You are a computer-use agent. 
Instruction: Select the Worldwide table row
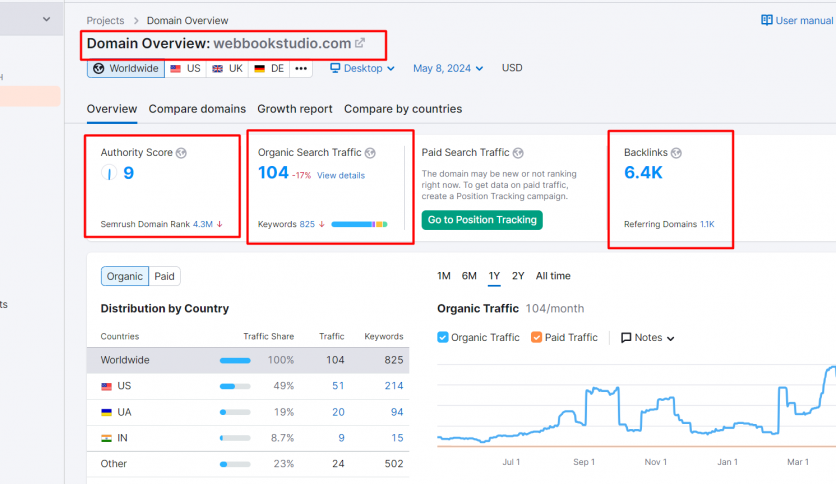tap(248, 360)
